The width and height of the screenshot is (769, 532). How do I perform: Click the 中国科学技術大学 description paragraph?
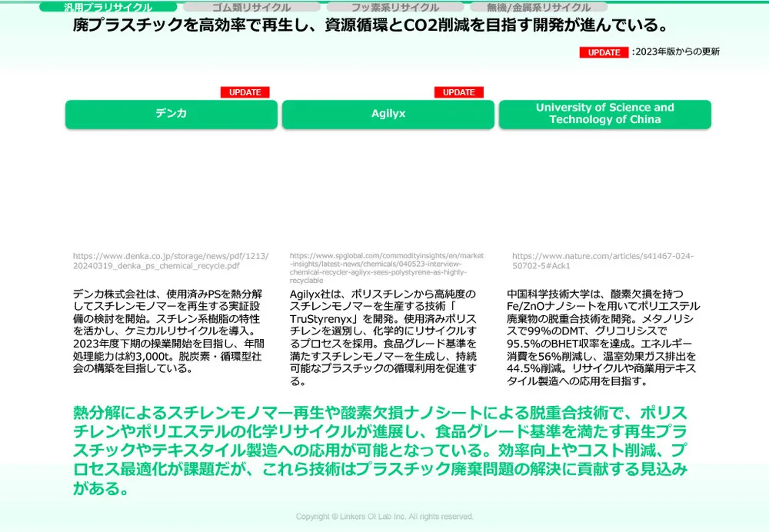pyautogui.click(x=601, y=337)
